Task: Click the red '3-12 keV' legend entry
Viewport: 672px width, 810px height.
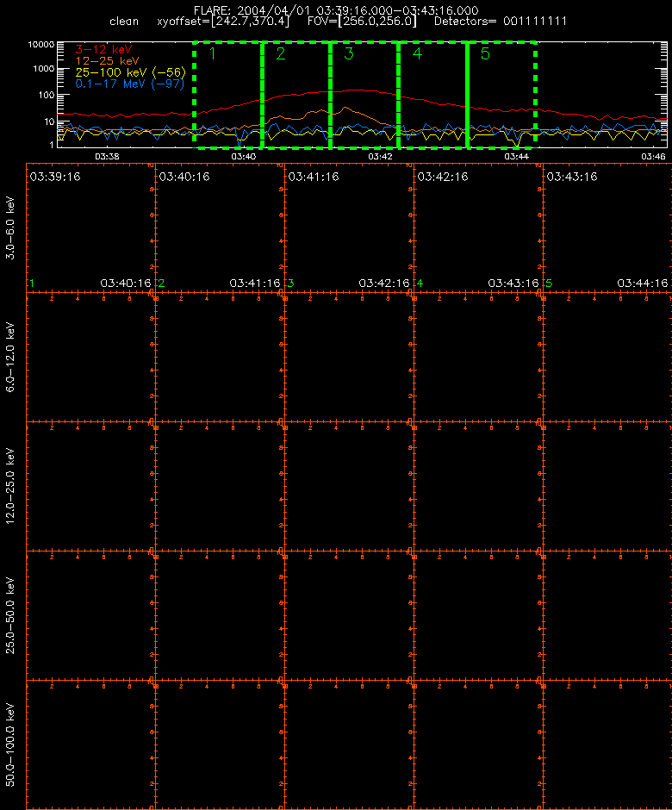Action: [104, 50]
